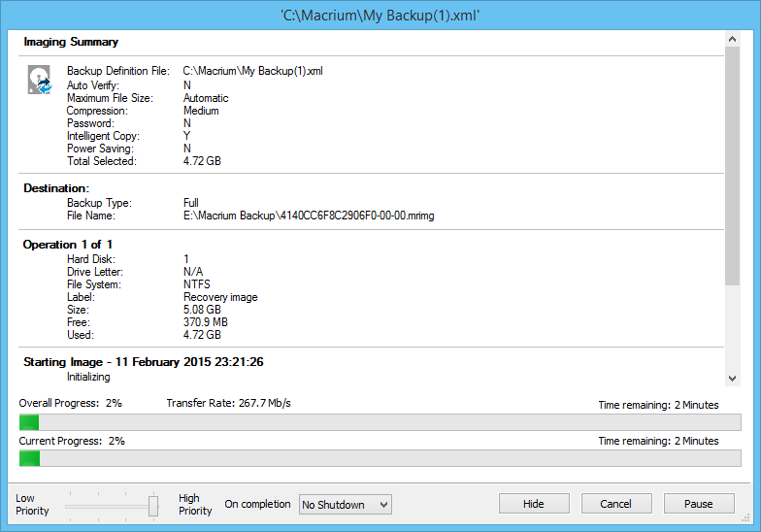Cancel the running backup

click(615, 504)
